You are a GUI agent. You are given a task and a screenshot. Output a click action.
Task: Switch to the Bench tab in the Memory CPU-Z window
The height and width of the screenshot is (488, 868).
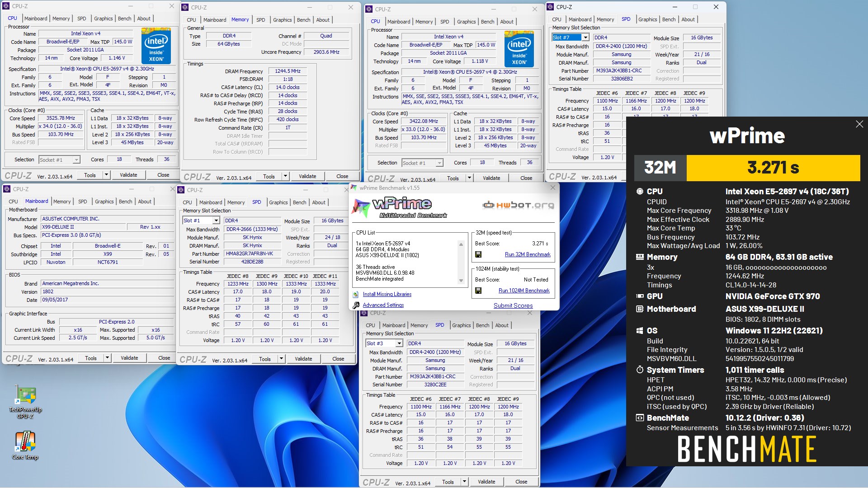coord(304,20)
